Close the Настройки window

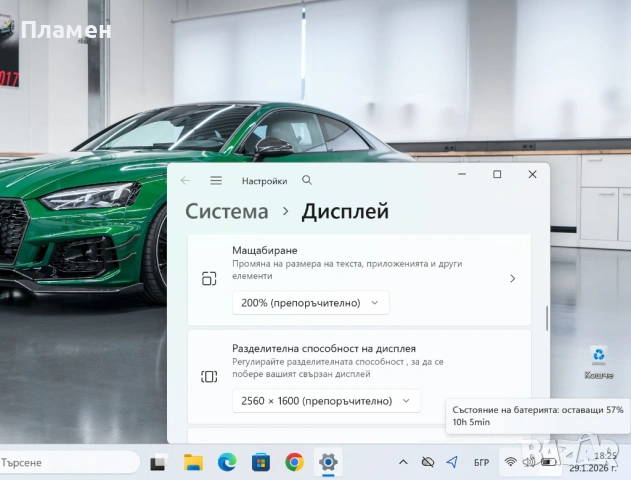click(532, 174)
